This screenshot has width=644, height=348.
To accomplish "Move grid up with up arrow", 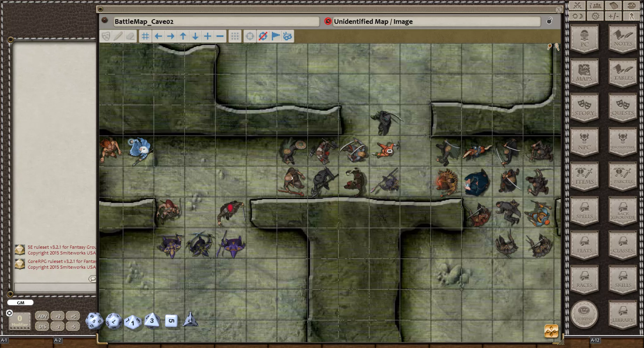I will coord(183,36).
